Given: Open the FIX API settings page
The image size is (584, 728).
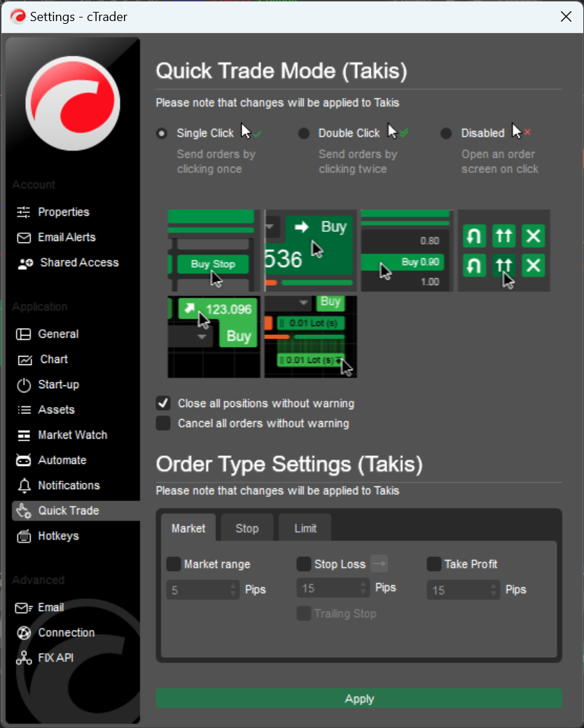Looking at the screenshot, I should pyautogui.click(x=55, y=658).
